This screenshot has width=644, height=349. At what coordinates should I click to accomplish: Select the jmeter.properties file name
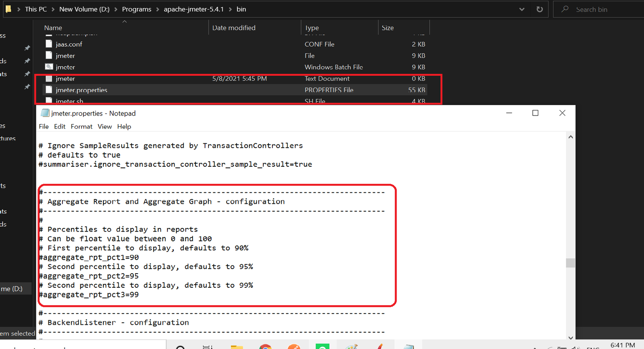pos(81,90)
